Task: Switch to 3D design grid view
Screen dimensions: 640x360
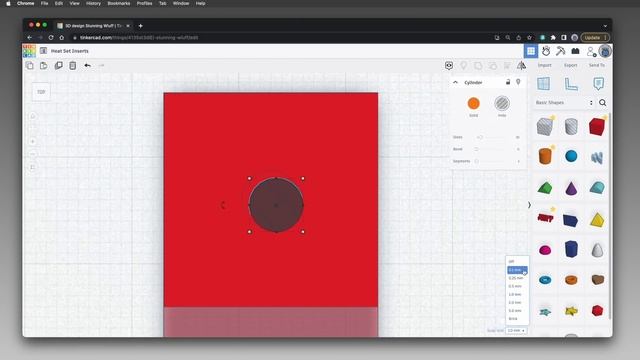Action: tap(531, 51)
